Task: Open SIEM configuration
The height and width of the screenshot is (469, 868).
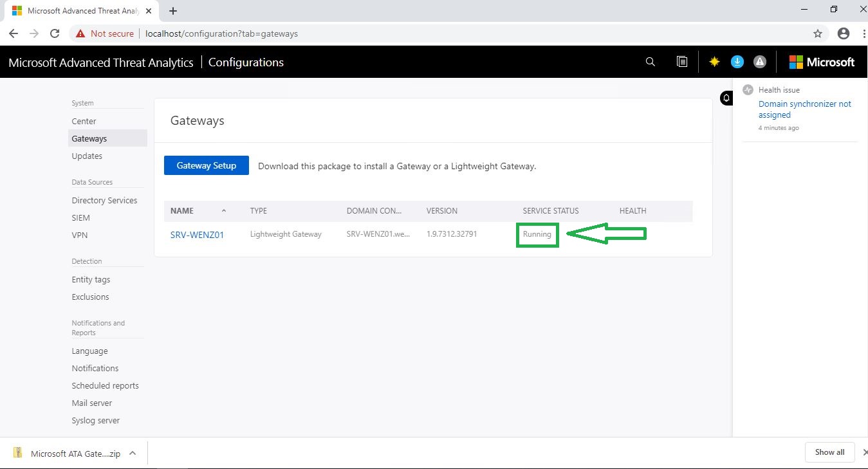Action: point(81,217)
